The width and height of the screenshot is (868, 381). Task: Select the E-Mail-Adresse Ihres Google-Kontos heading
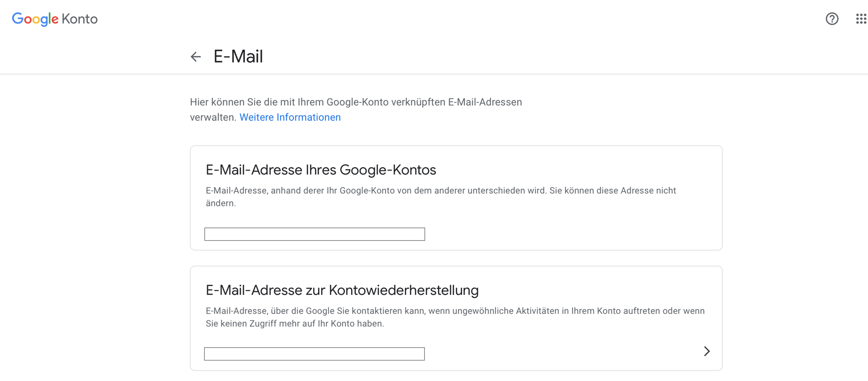click(x=321, y=170)
